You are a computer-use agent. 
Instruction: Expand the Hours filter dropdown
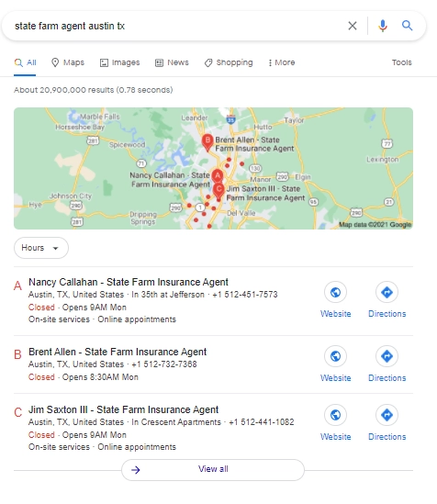pyautogui.click(x=41, y=248)
